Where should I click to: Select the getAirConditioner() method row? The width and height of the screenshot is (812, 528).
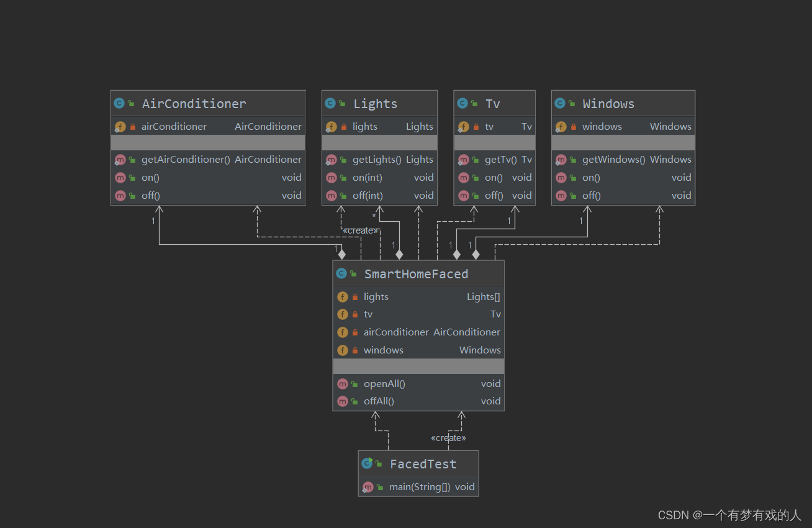[208, 160]
